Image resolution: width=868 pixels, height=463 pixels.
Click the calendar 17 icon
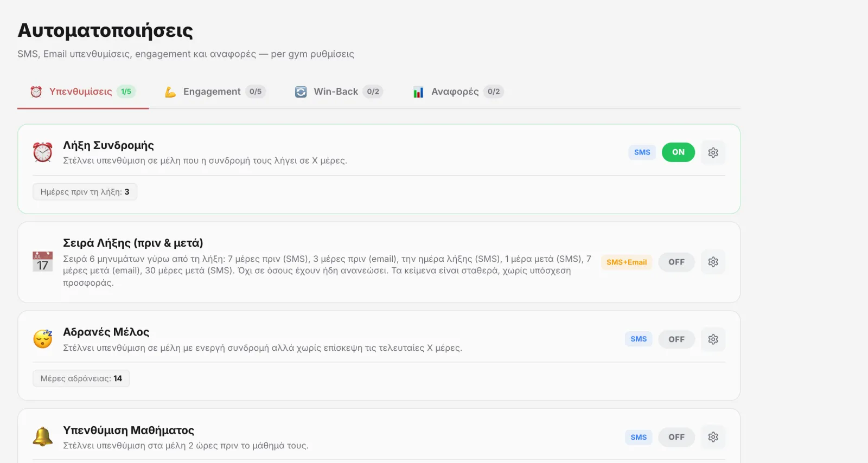pos(43,262)
